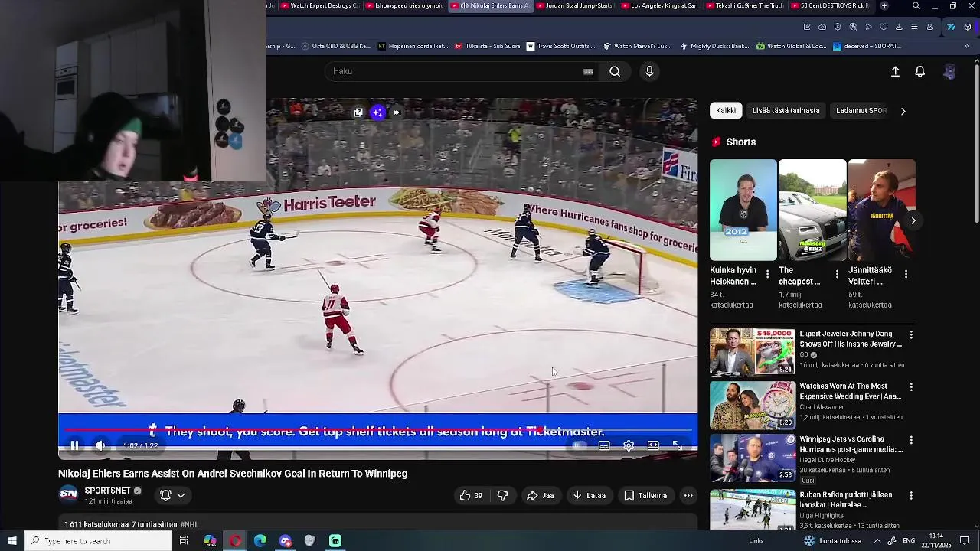This screenshot has height=551, width=980.
Task: Toggle subtitles/captions in the video player
Action: pyautogui.click(x=604, y=445)
